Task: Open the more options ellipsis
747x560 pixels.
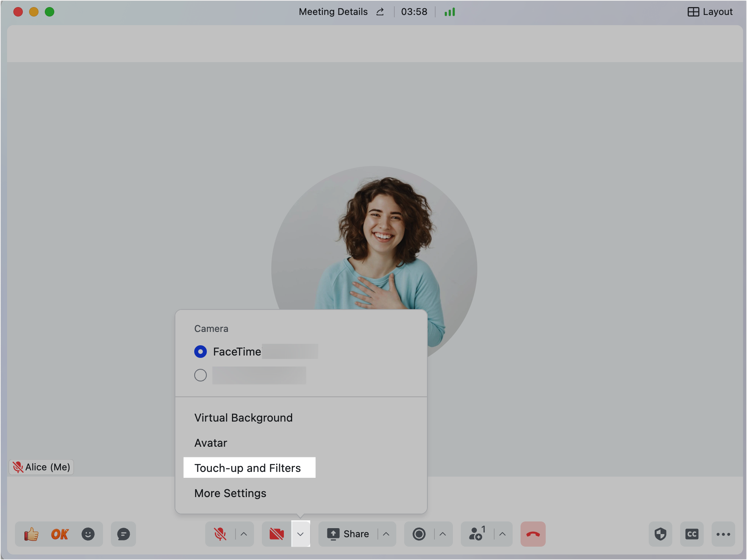Action: [x=723, y=534]
